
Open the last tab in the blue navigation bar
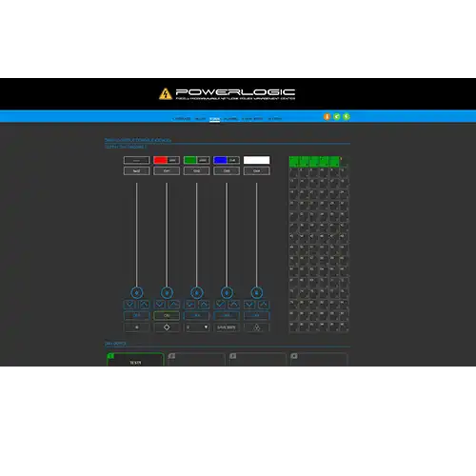tap(274, 119)
